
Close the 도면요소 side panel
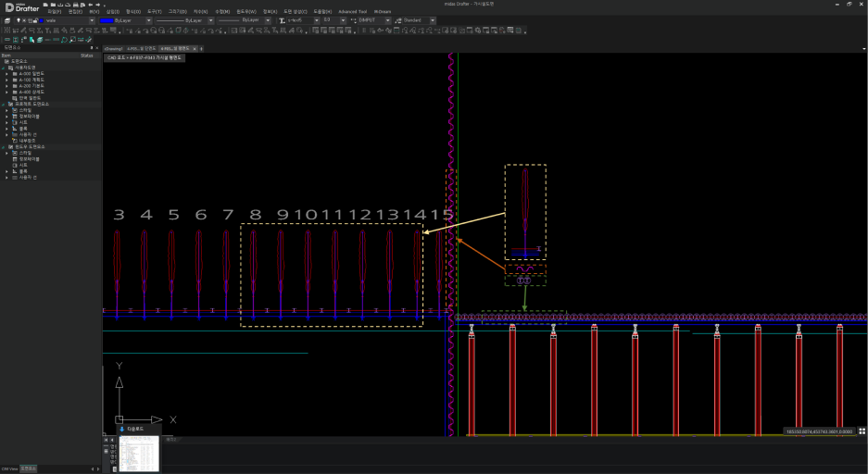(x=97, y=48)
